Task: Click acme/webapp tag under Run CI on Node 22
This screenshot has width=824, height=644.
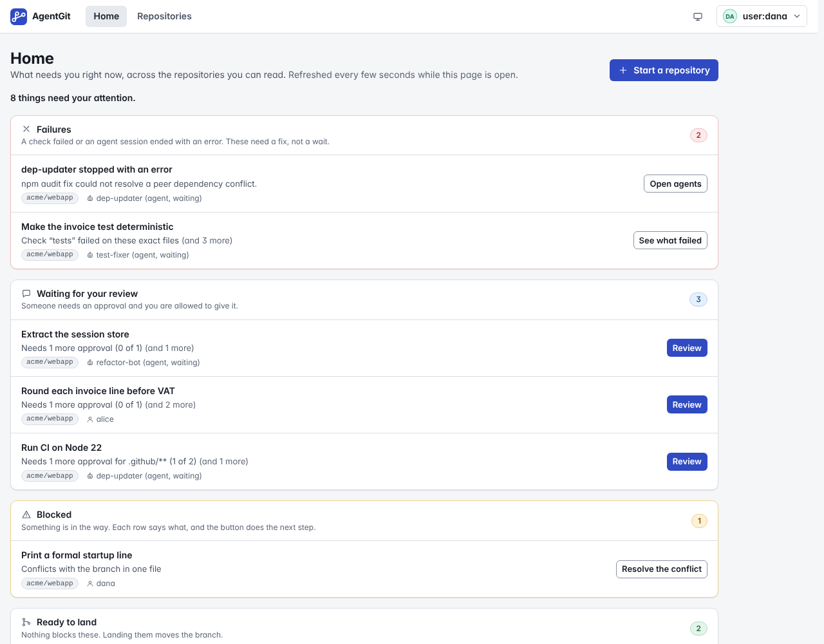Action: tap(50, 476)
